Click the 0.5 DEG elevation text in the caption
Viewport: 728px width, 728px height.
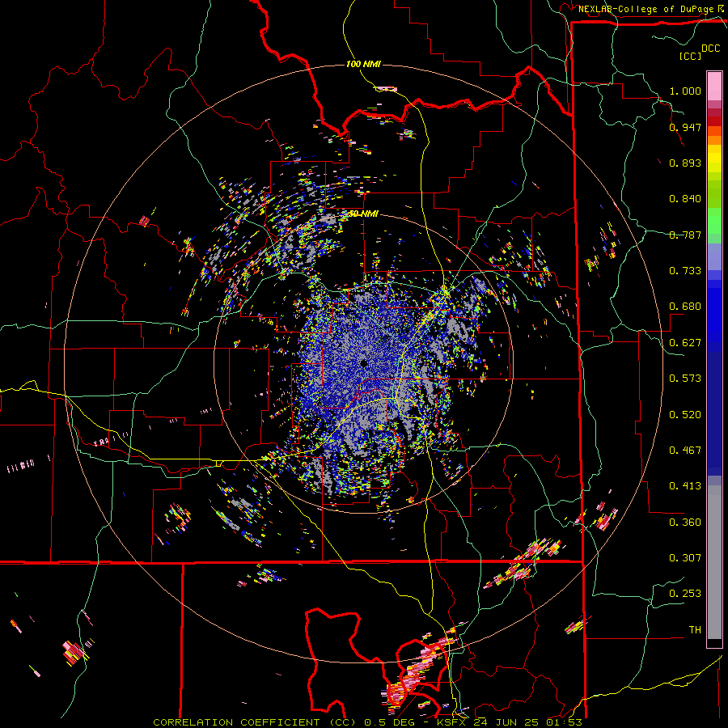[390, 722]
